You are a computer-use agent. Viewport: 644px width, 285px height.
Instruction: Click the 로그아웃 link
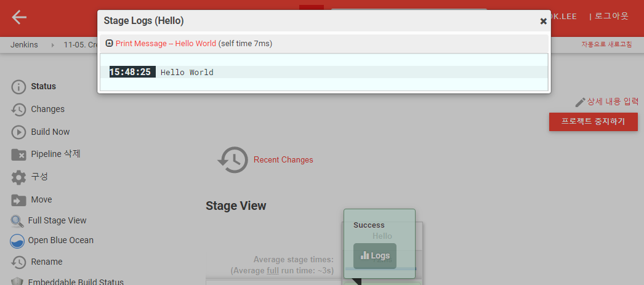tap(611, 16)
